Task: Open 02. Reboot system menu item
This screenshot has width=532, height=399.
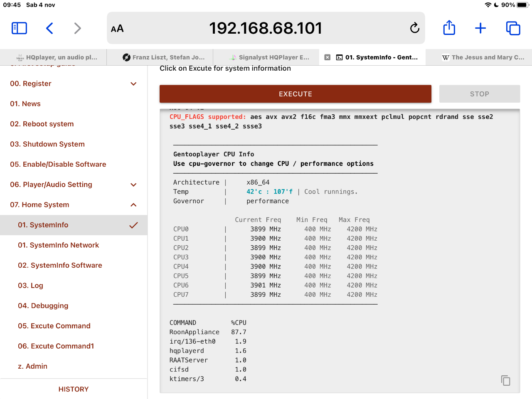Action: (x=42, y=124)
